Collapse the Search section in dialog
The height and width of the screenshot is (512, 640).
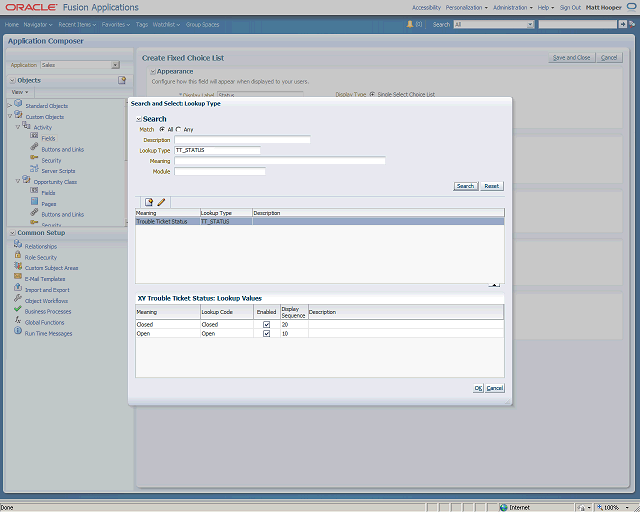139,119
